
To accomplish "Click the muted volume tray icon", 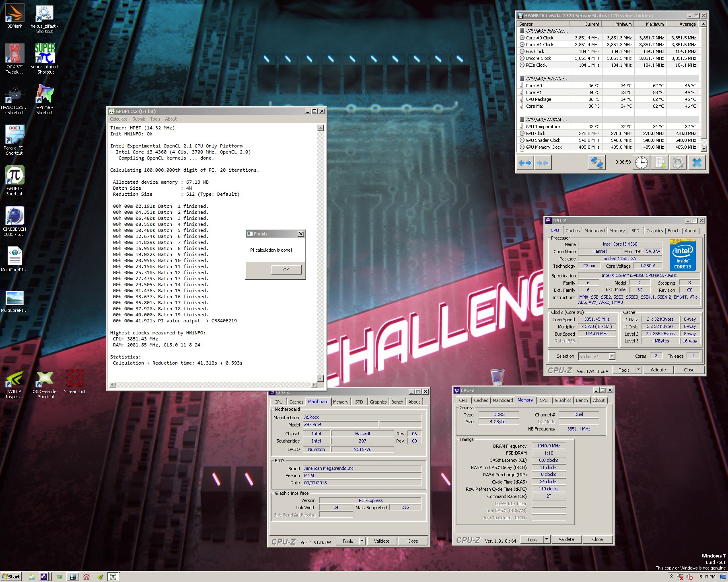I will 690,577.
